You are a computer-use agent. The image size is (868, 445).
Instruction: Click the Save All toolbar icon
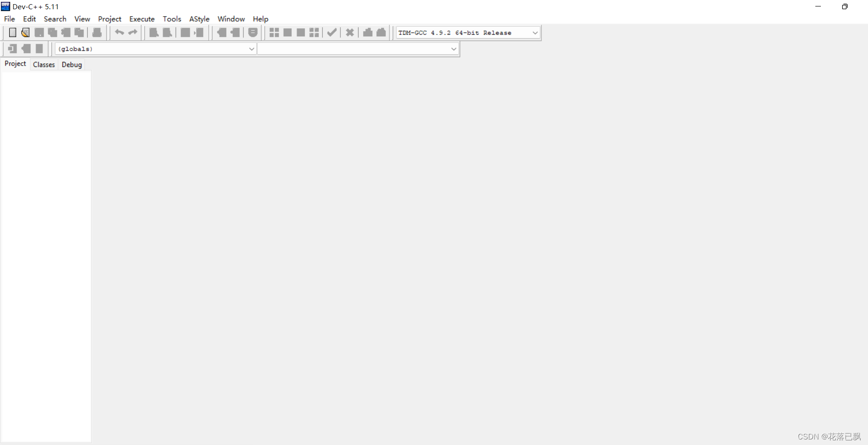(x=53, y=32)
